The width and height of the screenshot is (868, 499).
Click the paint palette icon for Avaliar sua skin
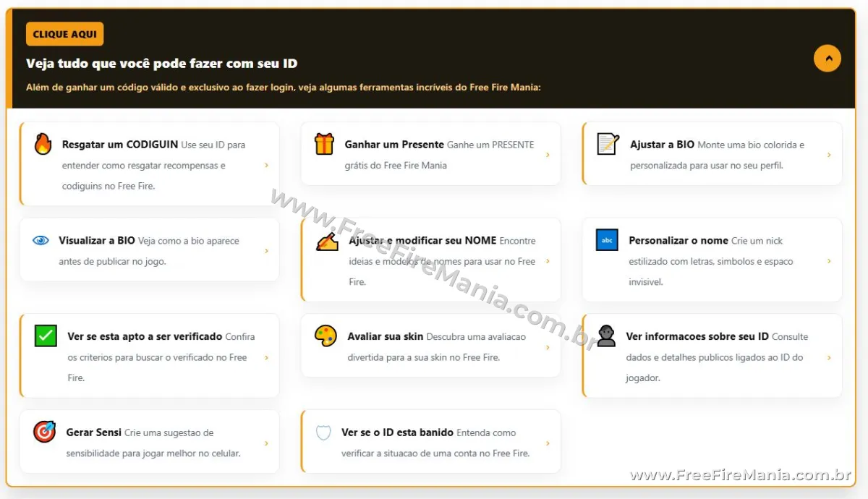coord(325,336)
